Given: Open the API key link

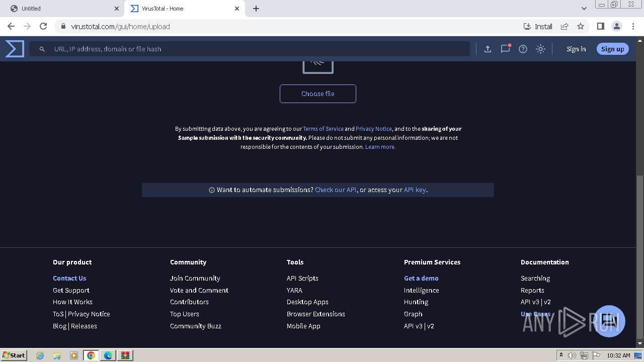Looking at the screenshot, I should pyautogui.click(x=415, y=190).
